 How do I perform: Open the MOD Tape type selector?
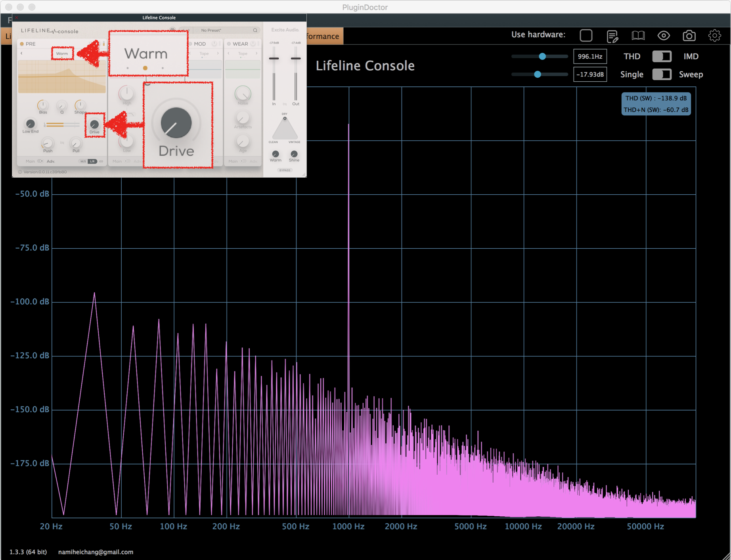[204, 54]
